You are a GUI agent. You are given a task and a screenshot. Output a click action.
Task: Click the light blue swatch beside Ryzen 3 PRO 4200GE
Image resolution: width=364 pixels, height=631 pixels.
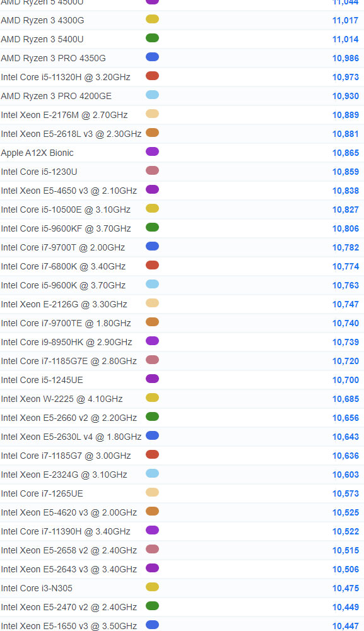[152, 95]
